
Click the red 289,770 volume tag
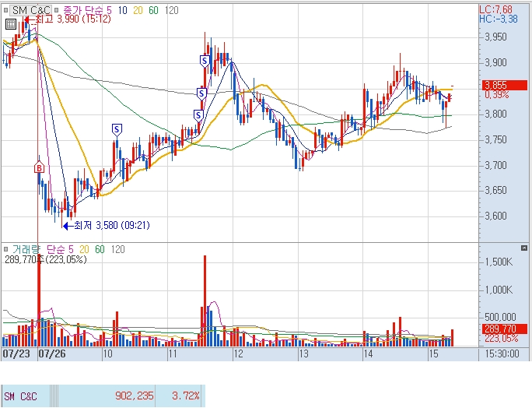point(505,329)
